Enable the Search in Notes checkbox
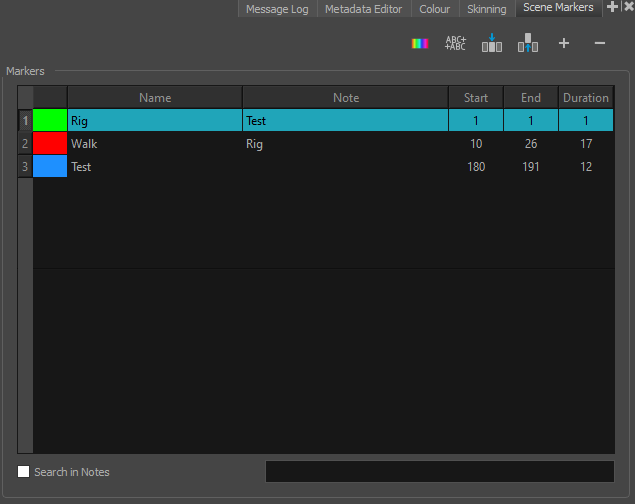This screenshot has height=504, width=635. (x=24, y=472)
